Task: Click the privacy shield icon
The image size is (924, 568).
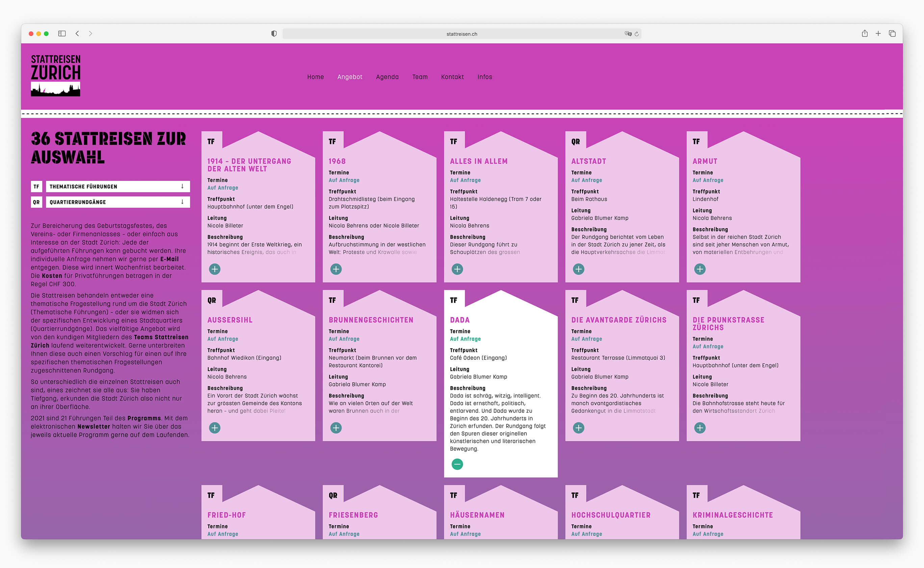Action: [274, 34]
